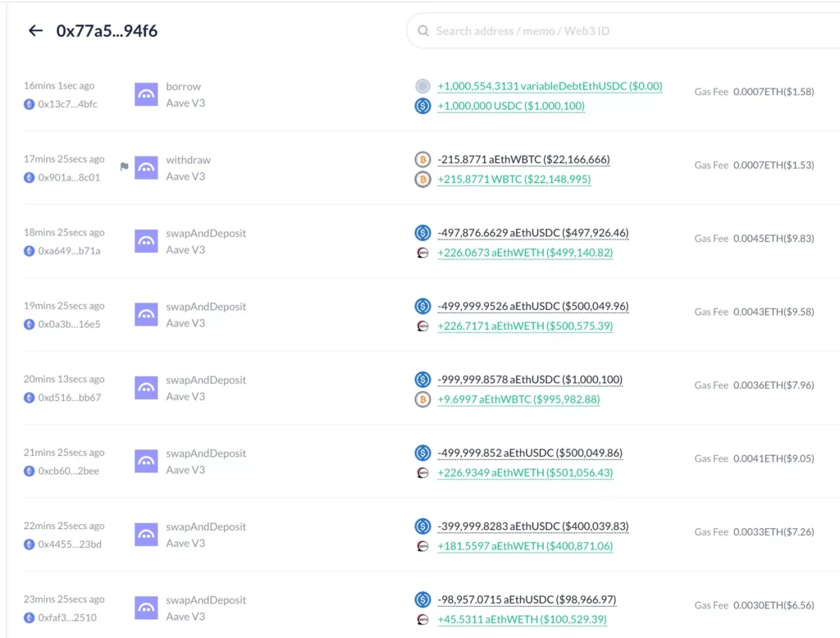Open +215.8771 WBTC ($22,148,995) link
The height and width of the screenshot is (638, 840).
[x=514, y=180]
